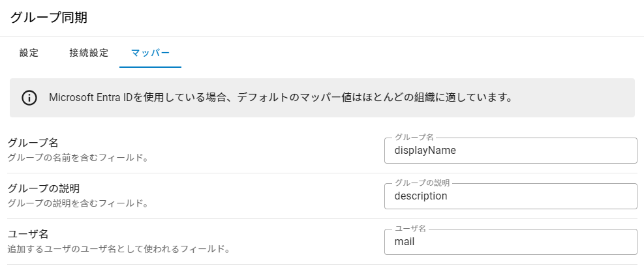Click the empty right end of the info banner
This screenshot has height=266, width=644.
(587, 98)
